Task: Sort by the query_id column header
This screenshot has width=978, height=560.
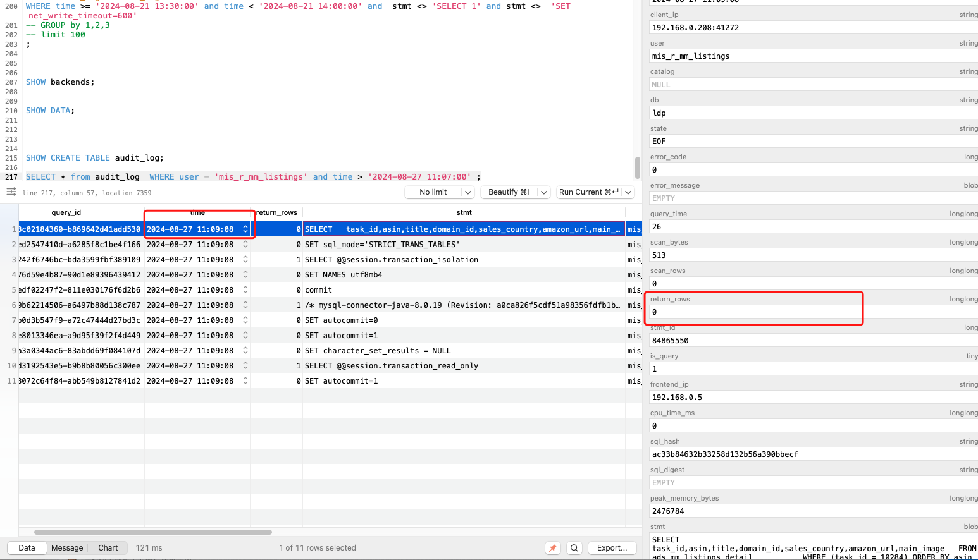Action: [x=66, y=212]
